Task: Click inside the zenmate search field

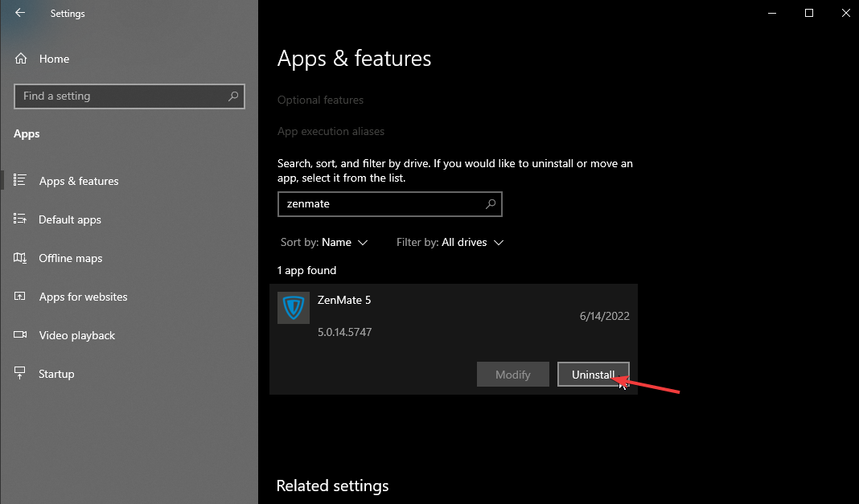Action: click(x=378, y=203)
